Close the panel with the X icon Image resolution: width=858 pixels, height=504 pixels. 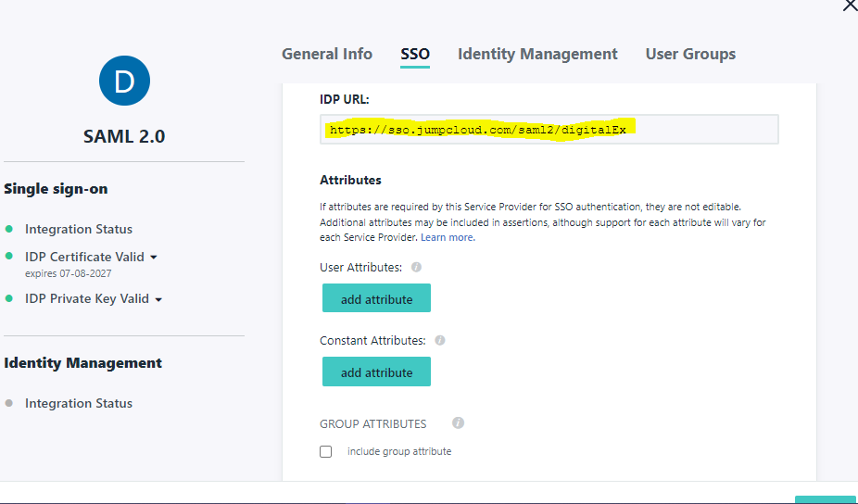pos(849,6)
